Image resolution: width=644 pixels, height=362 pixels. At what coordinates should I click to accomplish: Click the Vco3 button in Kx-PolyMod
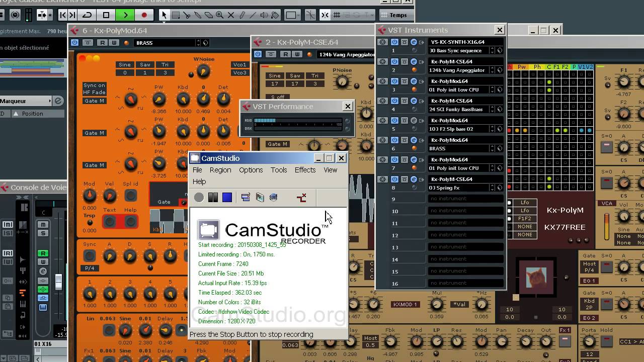[x=240, y=72]
